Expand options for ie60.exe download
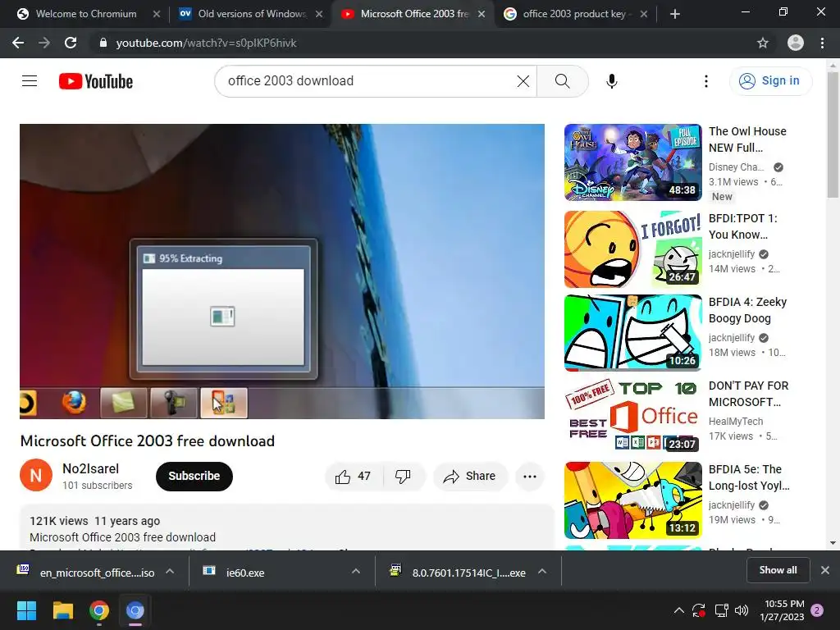The width and height of the screenshot is (840, 630). pyautogui.click(x=356, y=572)
